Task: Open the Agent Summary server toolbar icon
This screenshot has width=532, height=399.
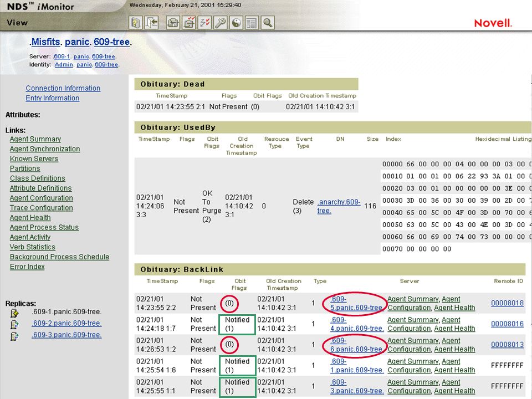Action: (x=173, y=23)
